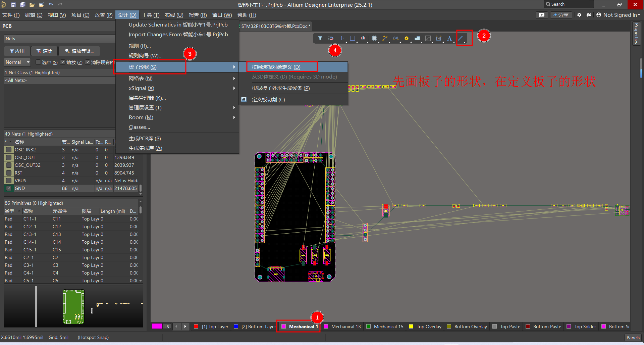Open the Normal mode dropdown

(17, 62)
